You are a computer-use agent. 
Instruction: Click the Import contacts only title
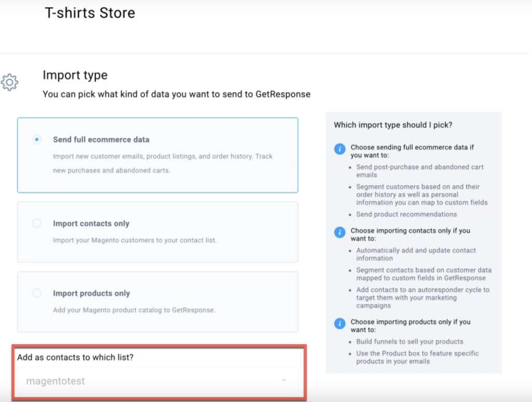tap(91, 224)
